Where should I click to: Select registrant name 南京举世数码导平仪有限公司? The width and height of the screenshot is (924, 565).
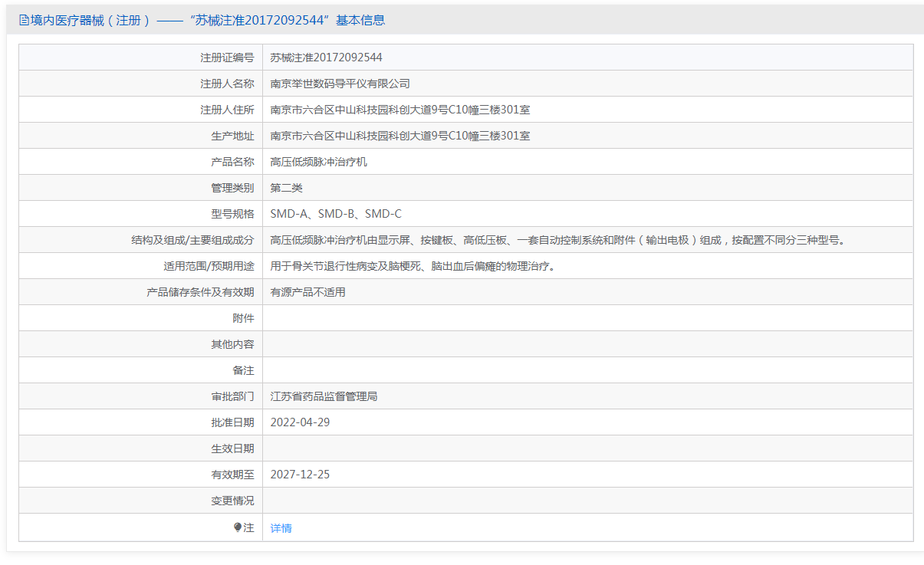click(x=340, y=84)
